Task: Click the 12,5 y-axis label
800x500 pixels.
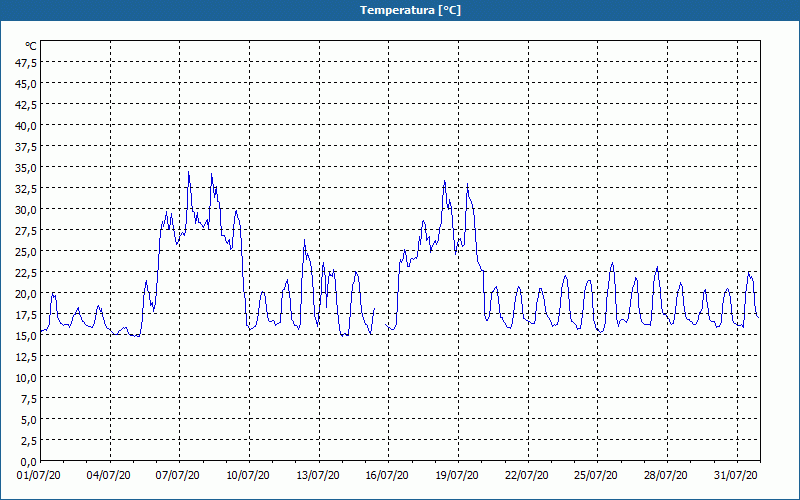Action: tap(27, 357)
